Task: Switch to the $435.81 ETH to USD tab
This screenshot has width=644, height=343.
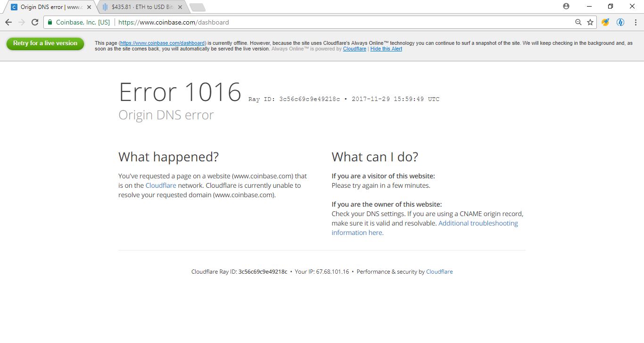Action: click(x=142, y=7)
